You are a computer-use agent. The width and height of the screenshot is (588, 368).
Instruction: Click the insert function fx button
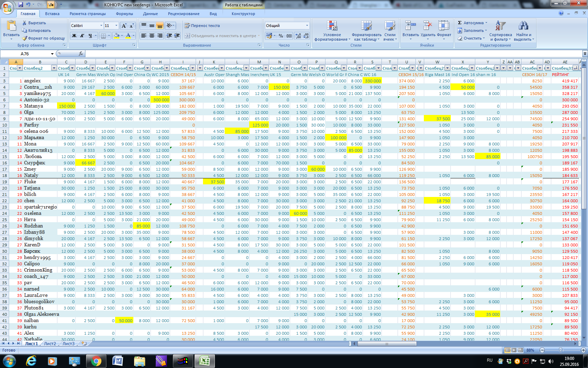click(x=81, y=54)
